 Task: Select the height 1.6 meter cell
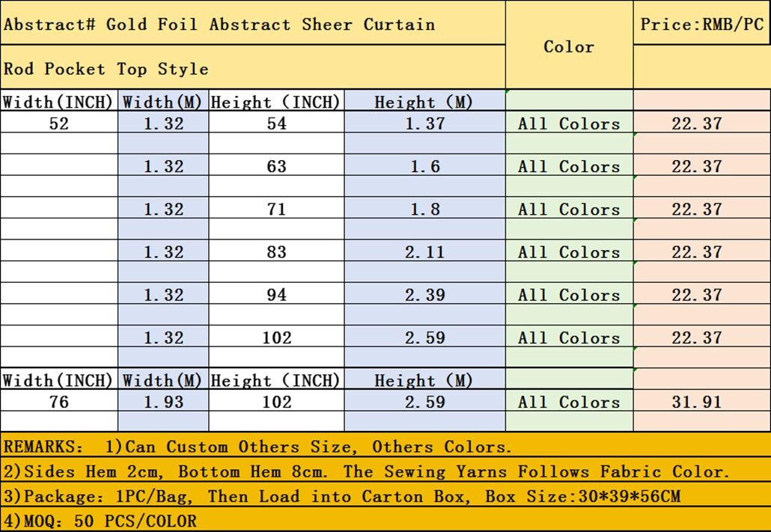point(425,165)
